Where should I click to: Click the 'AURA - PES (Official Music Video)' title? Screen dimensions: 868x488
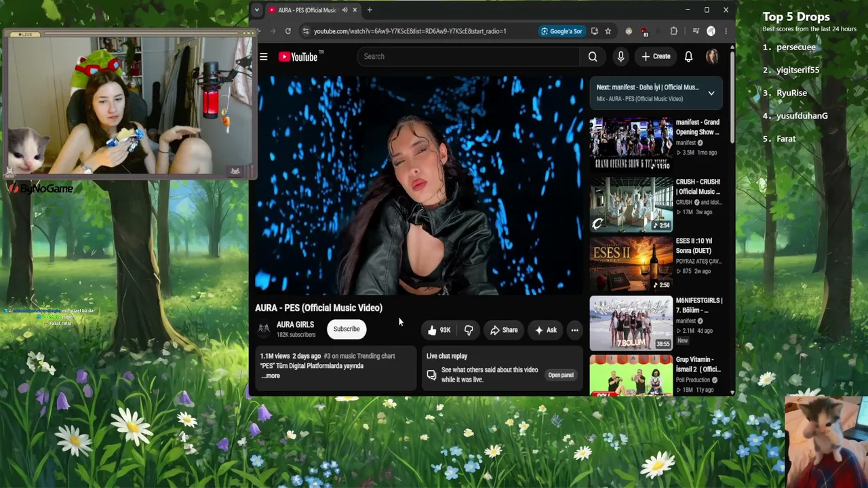point(319,308)
